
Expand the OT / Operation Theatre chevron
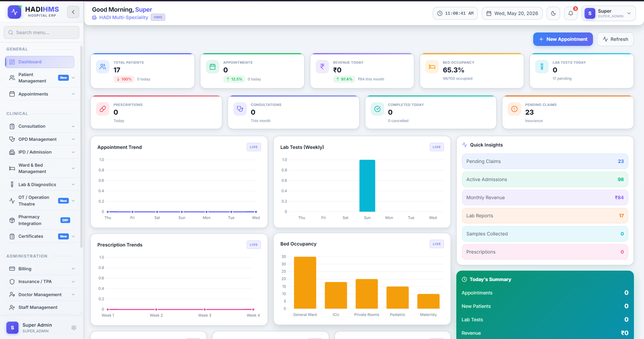click(x=73, y=201)
